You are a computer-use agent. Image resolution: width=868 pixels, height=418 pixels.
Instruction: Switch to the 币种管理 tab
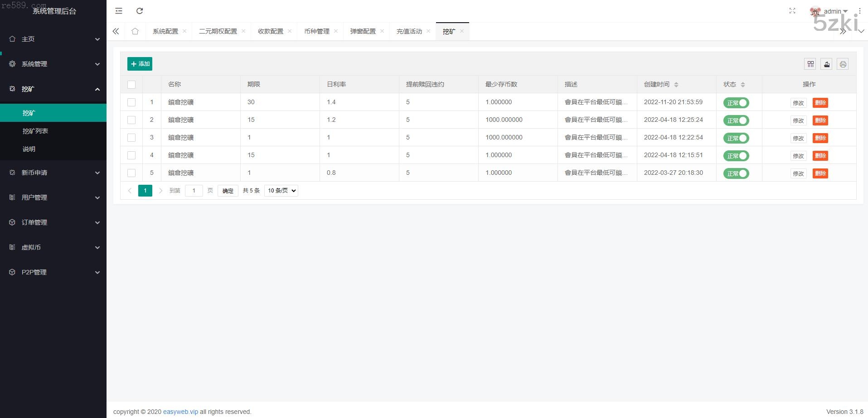(x=316, y=31)
